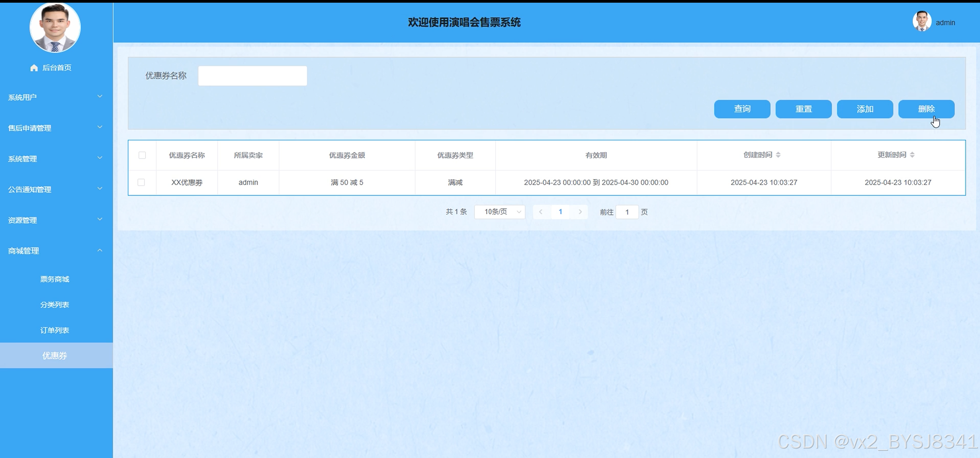Image resolution: width=980 pixels, height=458 pixels.
Task: Go to previous page with left arrow
Action: (541, 212)
